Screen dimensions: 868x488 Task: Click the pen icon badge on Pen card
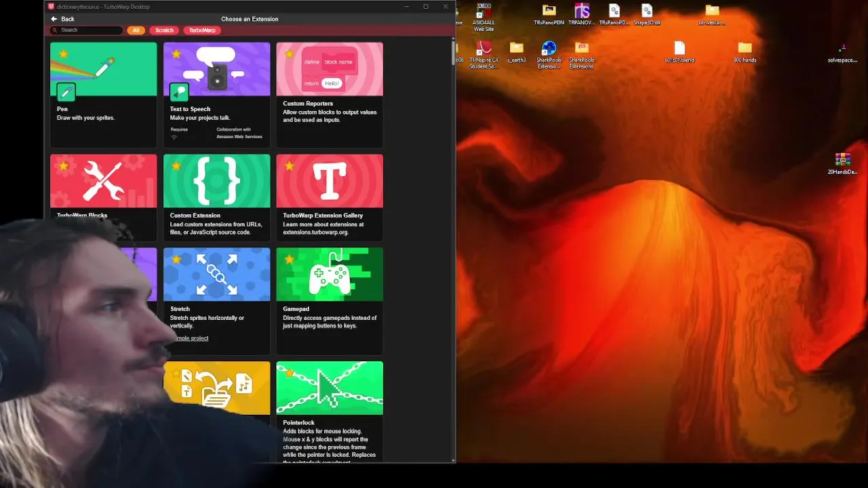66,91
